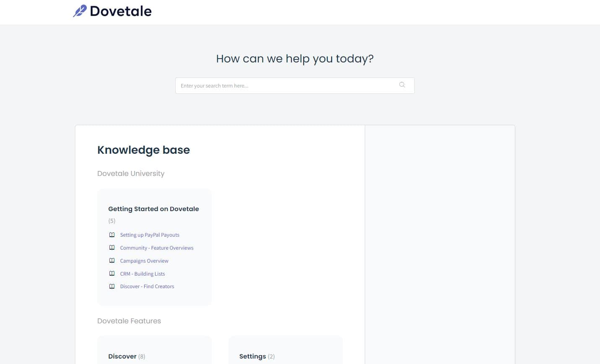Viewport: 600px width, 364px height.
Task: Open the CRM - Building Lists article
Action: pyautogui.click(x=142, y=274)
